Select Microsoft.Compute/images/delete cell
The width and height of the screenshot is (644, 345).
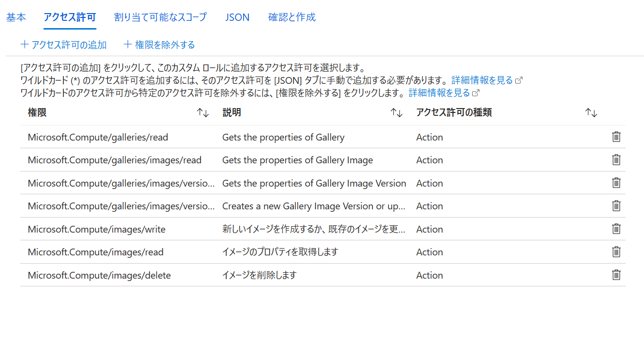tap(99, 275)
